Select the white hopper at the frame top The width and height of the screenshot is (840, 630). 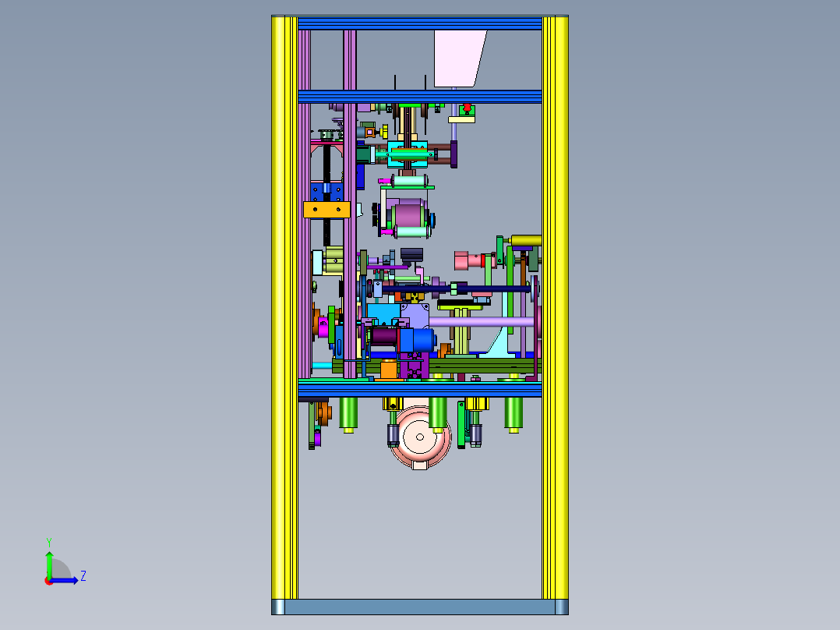459,58
